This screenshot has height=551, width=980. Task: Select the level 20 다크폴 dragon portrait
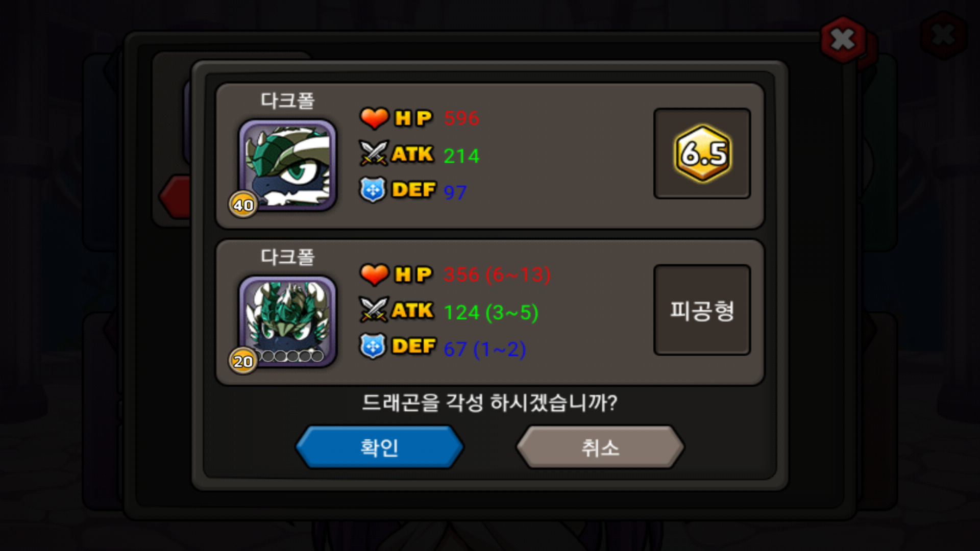click(x=288, y=321)
